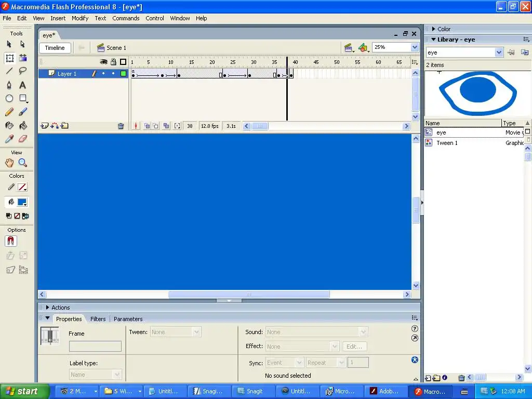
Task: Select the Line tool
Action: (9, 71)
